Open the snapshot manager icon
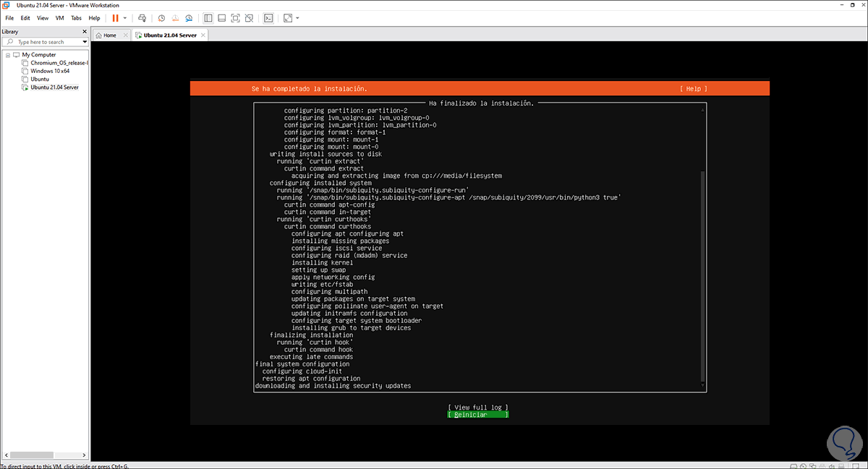The height and width of the screenshot is (469, 868). click(189, 17)
